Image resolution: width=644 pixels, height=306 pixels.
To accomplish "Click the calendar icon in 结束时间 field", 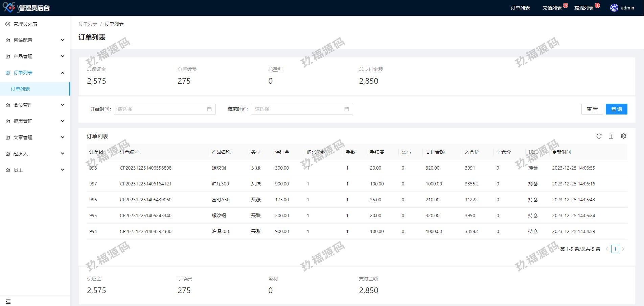I will click(346, 109).
